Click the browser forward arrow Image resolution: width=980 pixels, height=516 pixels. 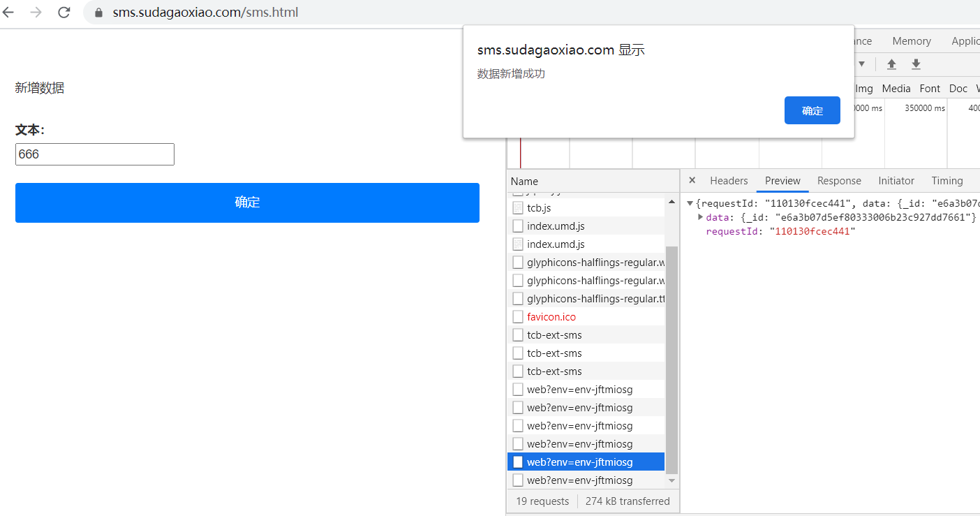36,13
